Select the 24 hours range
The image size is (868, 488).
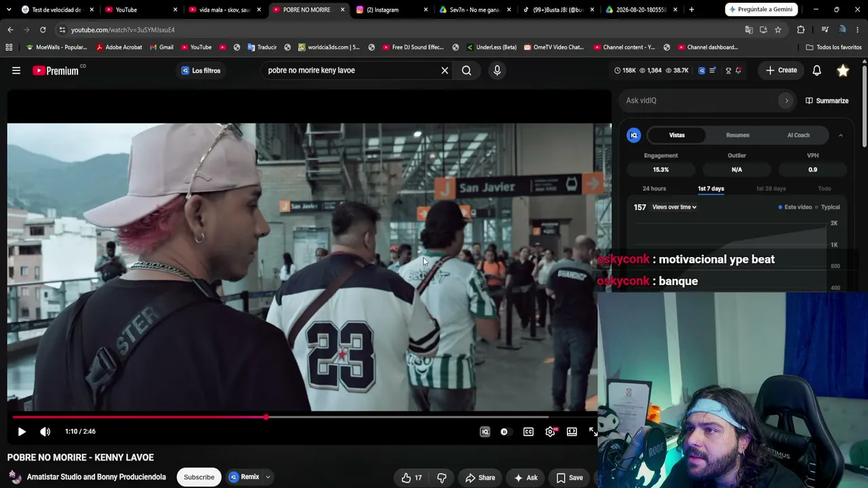click(x=654, y=188)
